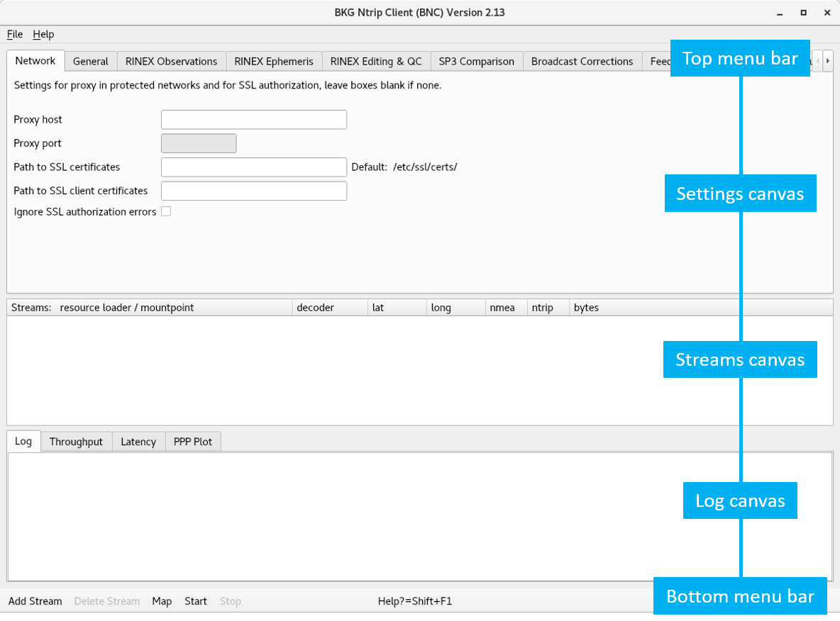Image resolution: width=840 pixels, height=621 pixels.
Task: Open the RINEX Editing & QC tab
Action: click(x=376, y=62)
